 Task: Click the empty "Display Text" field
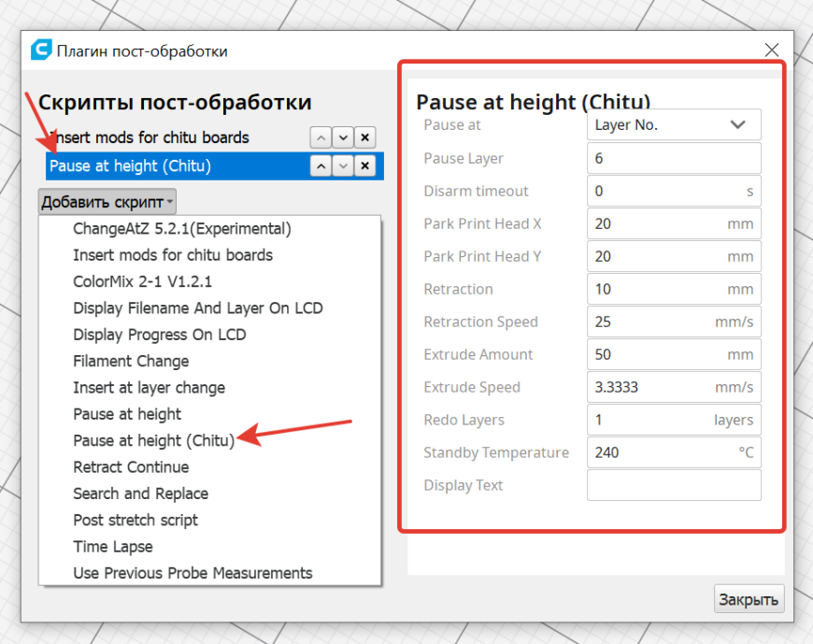click(674, 485)
